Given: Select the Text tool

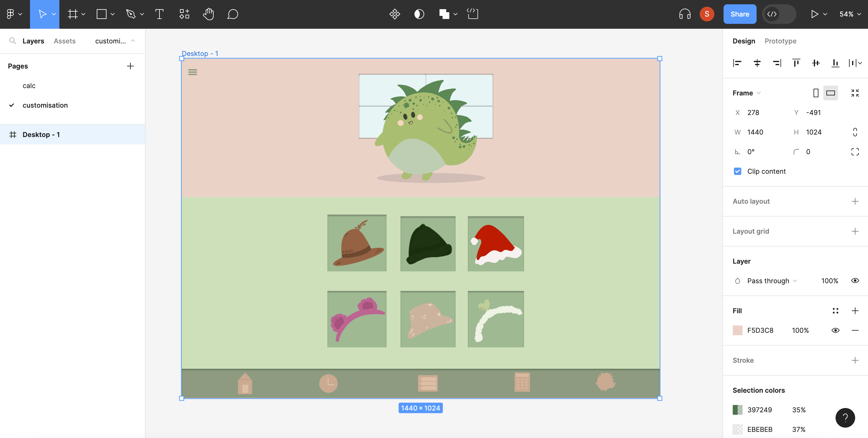Looking at the screenshot, I should [x=159, y=14].
